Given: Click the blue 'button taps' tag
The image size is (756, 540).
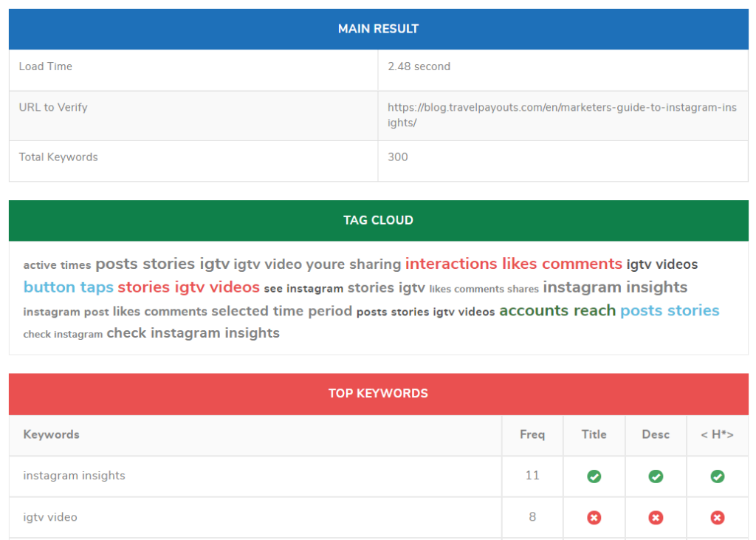Looking at the screenshot, I should [68, 287].
